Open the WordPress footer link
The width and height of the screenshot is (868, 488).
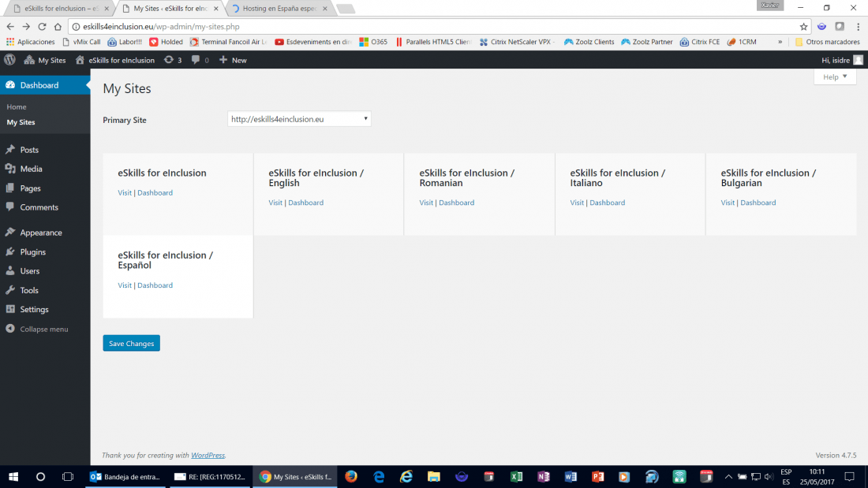[x=208, y=456]
